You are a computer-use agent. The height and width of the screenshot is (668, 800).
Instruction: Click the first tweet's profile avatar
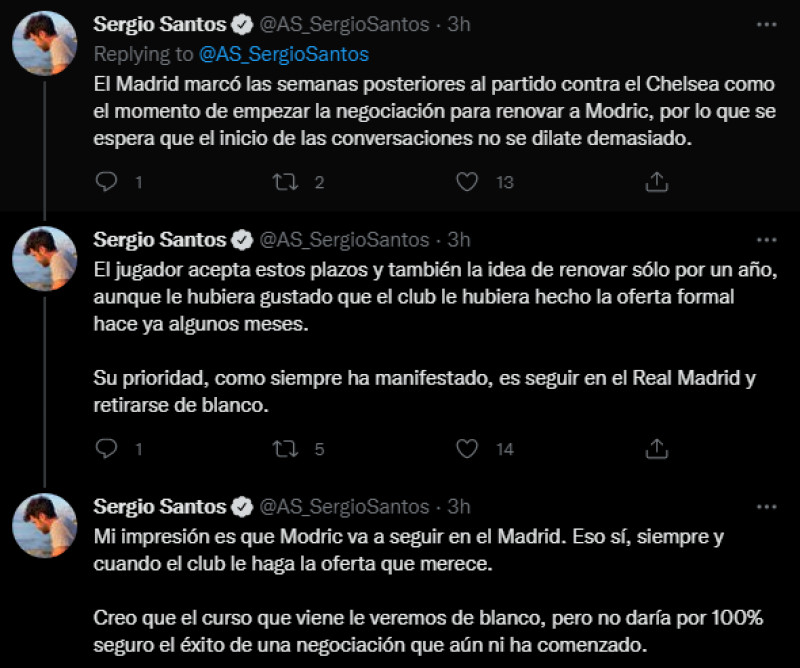45,43
